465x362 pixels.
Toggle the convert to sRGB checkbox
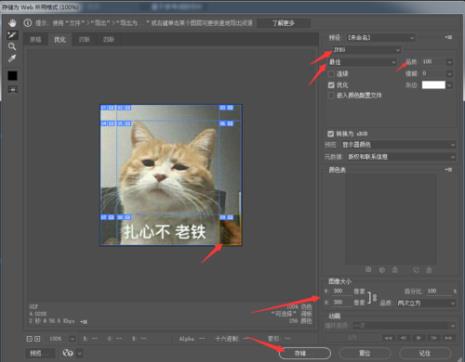click(330, 134)
